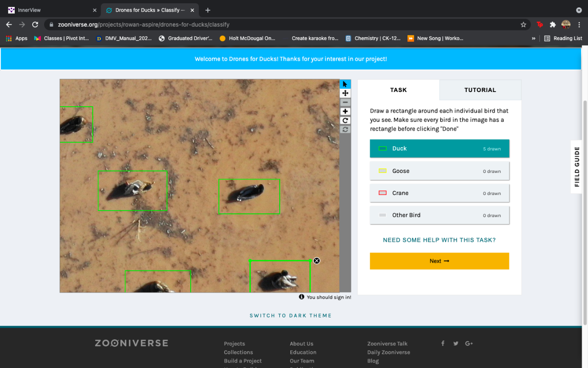Reset the image view

tap(345, 129)
